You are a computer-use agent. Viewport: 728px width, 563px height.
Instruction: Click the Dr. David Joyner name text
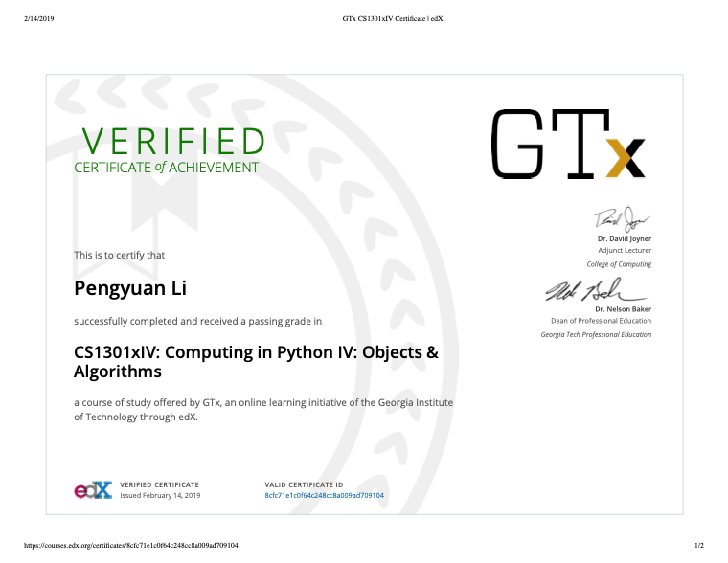point(623,238)
